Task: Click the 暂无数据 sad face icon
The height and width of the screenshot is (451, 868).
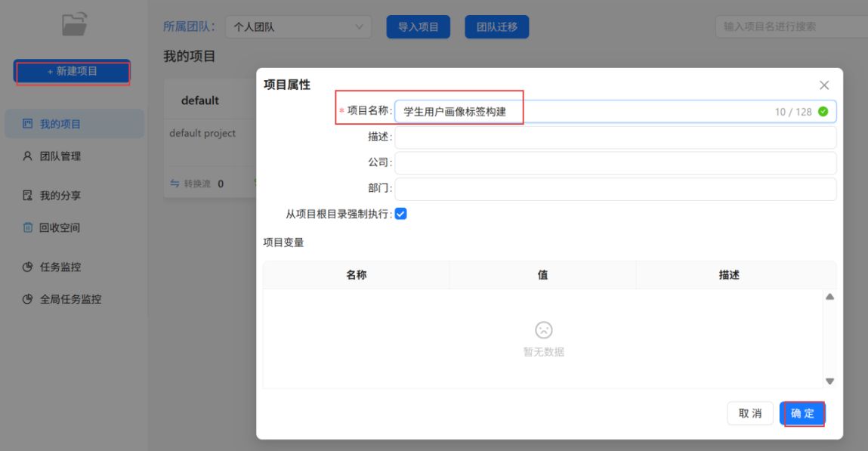Action: pyautogui.click(x=544, y=330)
